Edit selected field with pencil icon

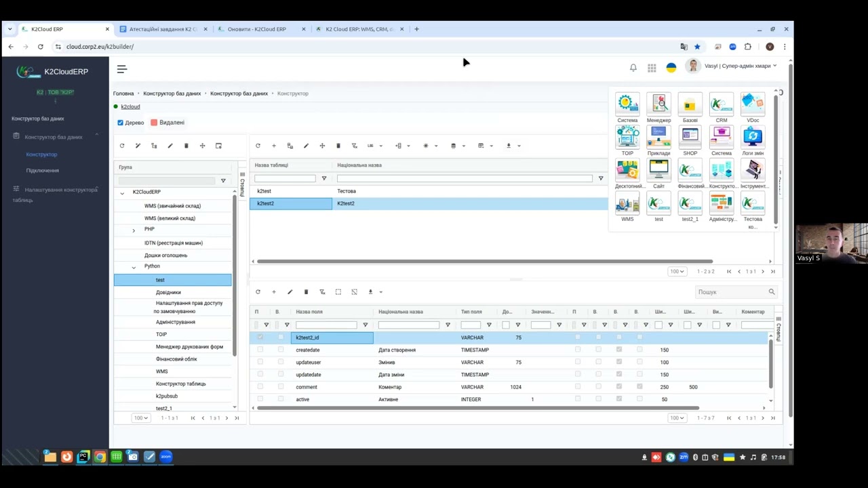tap(290, 292)
